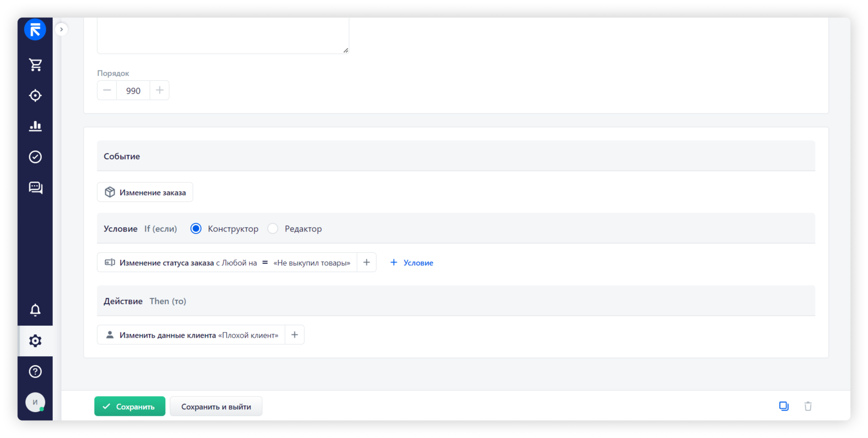Screen dimensions: 868x438
Task: Open user avatar profile
Action: [x=35, y=402]
